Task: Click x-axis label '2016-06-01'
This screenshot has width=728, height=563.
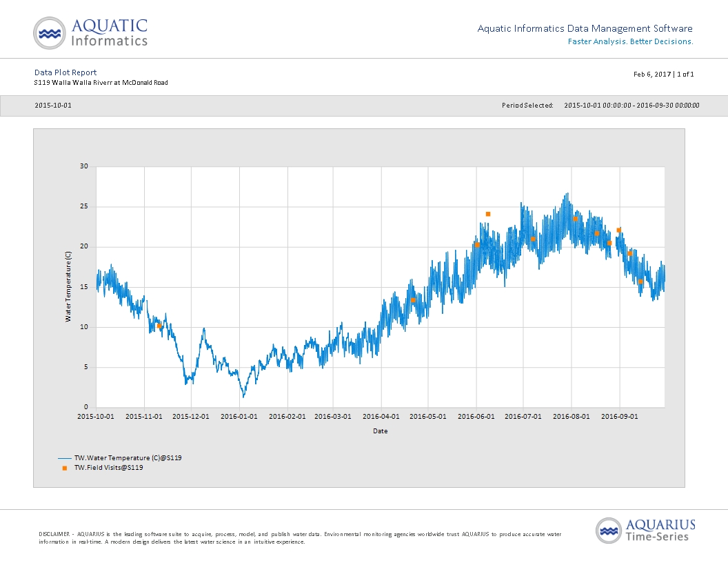Action: (476, 417)
